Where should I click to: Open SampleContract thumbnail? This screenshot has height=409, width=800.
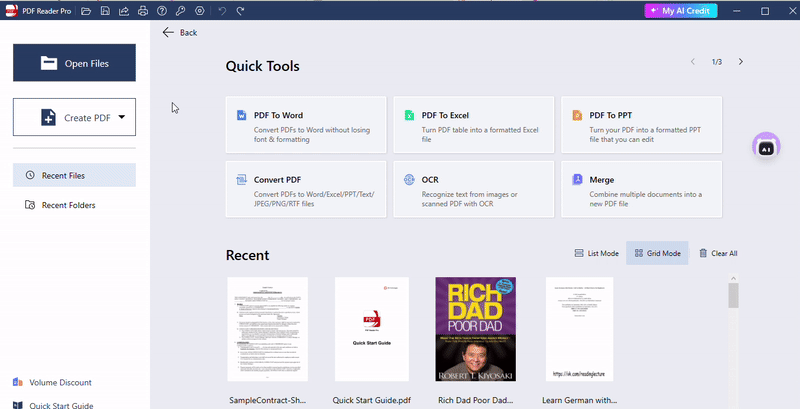pyautogui.click(x=267, y=329)
